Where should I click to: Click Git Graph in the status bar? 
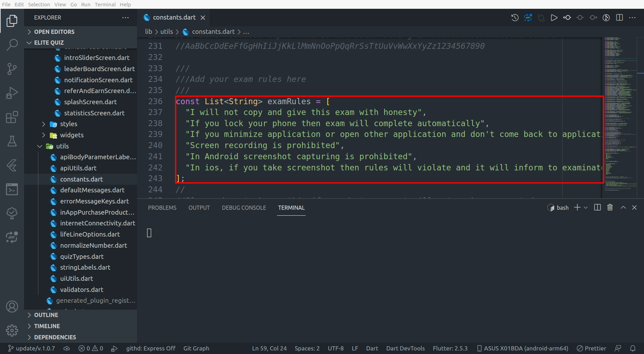coord(196,348)
